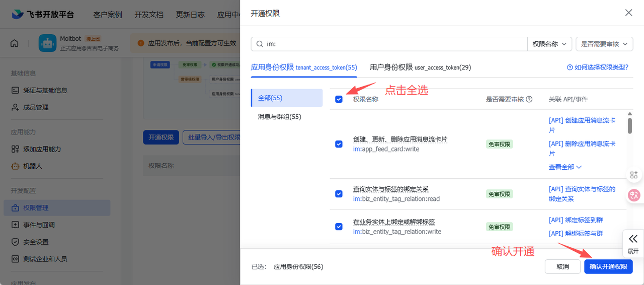
Task: Click the search magnifier icon in permission search
Action: coord(260,44)
